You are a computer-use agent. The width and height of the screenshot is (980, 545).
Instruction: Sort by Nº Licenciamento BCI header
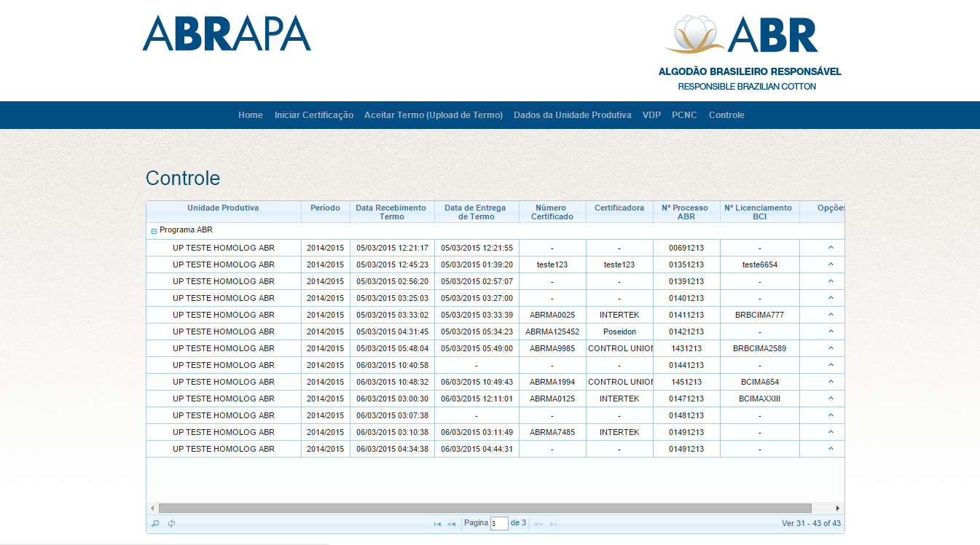click(759, 212)
